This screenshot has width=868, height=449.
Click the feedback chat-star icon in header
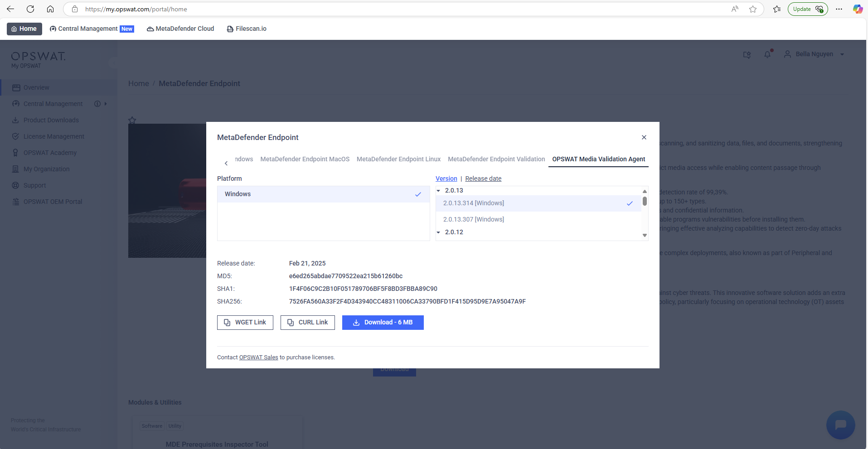coord(747,54)
